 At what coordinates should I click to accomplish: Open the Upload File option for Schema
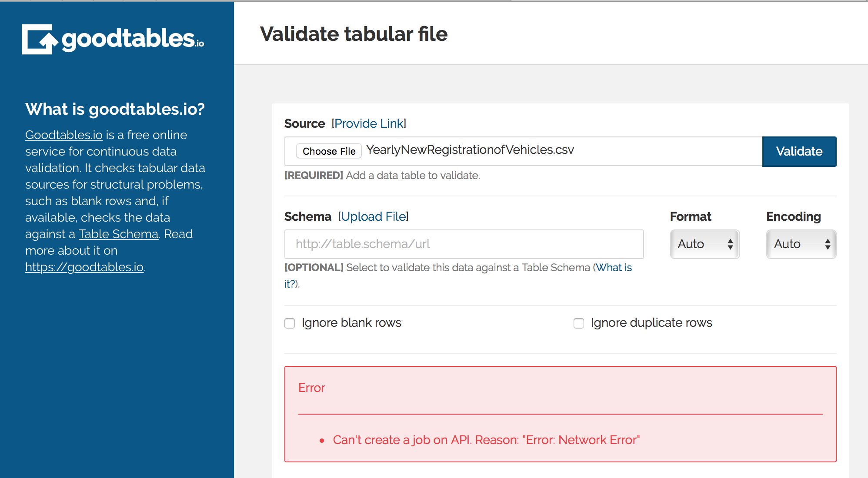tap(373, 216)
